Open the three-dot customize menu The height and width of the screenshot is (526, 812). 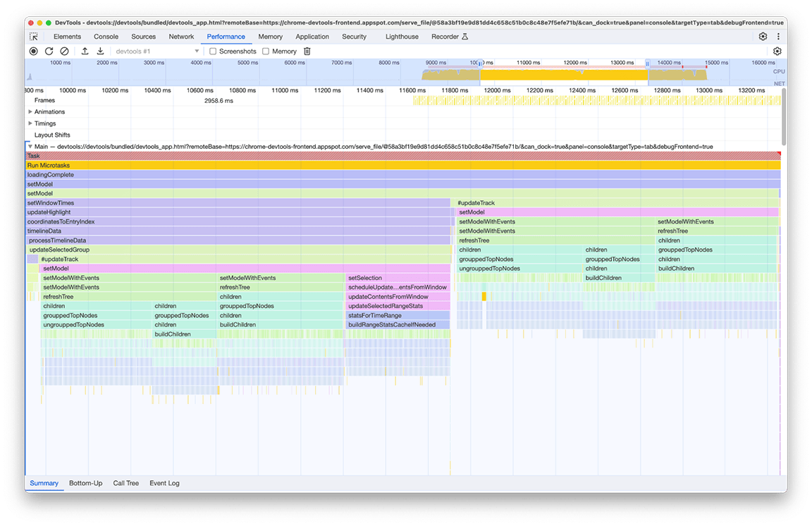(777, 37)
